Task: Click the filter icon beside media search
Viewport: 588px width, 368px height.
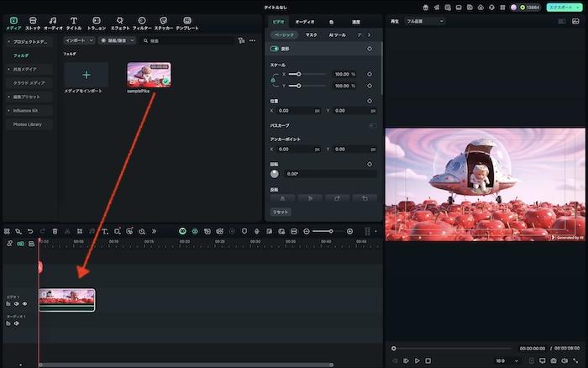Action: tap(241, 39)
